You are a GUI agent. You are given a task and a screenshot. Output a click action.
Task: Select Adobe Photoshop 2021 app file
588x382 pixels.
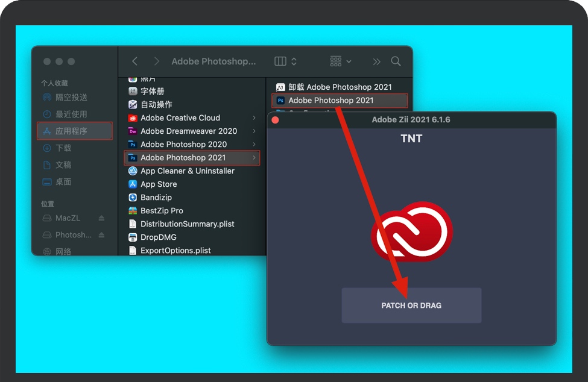pos(340,101)
